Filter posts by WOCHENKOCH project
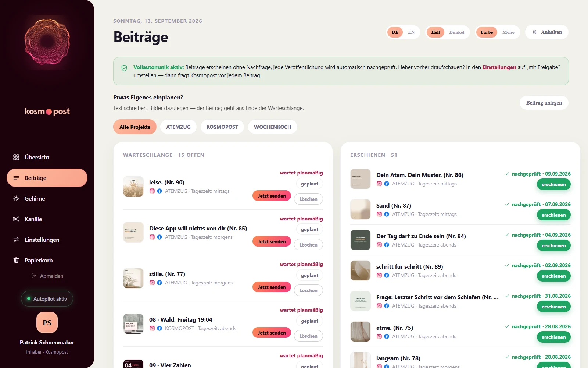 (272, 127)
